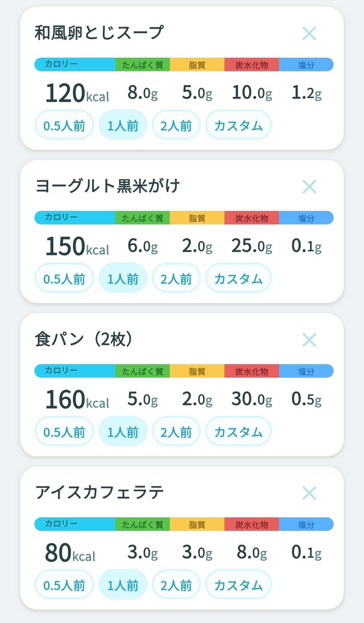Delete the アイスカフェラテ card
The height and width of the screenshot is (623, 364).
[309, 493]
